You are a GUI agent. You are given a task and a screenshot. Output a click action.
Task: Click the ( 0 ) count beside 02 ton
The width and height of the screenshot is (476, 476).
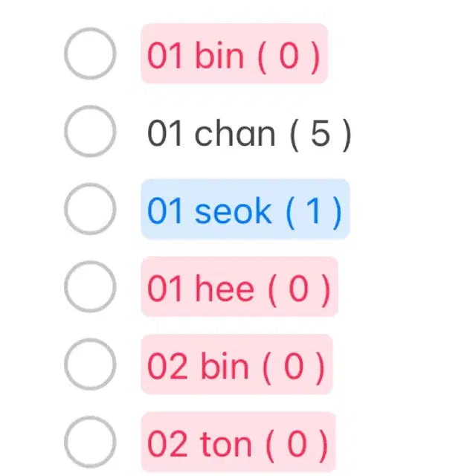296,444
